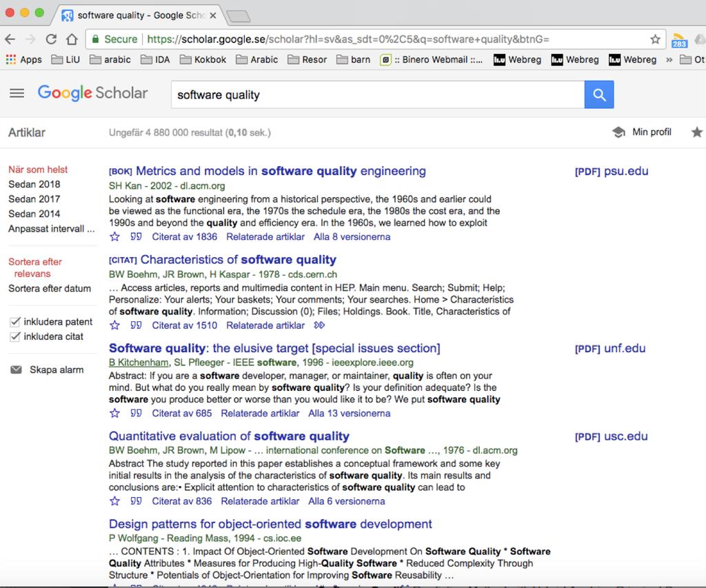Open the lowercase arabic bookmarks folder
This screenshot has width=706, height=588.
110,59
